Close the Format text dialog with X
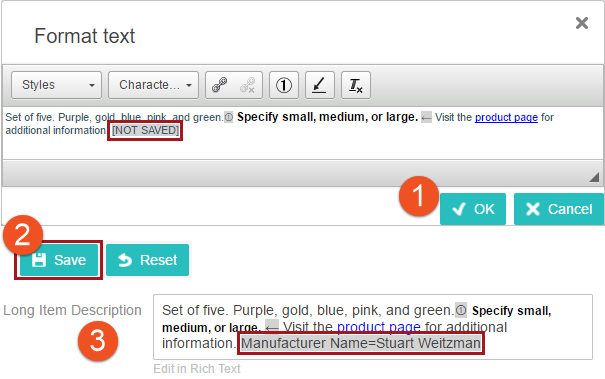The height and width of the screenshot is (379, 605). pos(582,23)
